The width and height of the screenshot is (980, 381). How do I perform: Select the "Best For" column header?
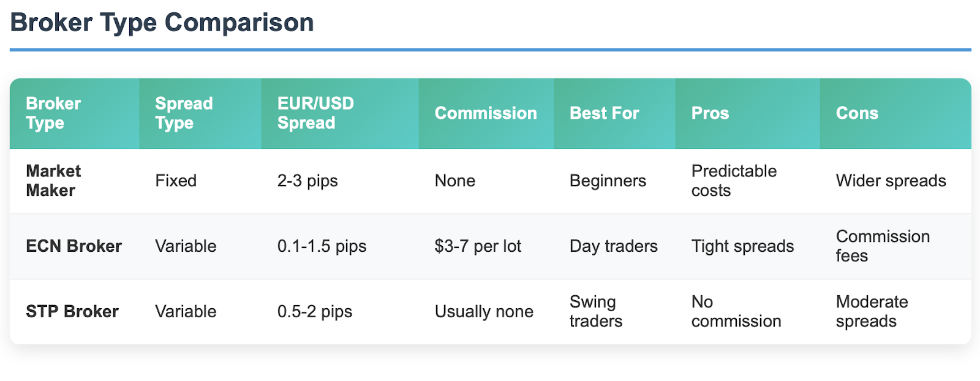tap(604, 113)
